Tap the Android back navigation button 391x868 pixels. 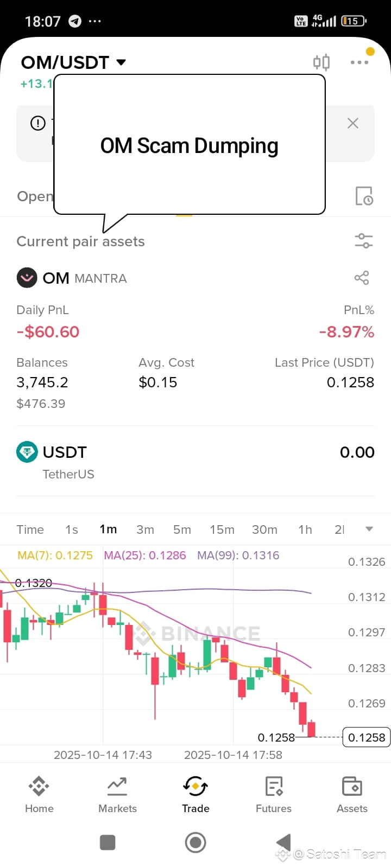coord(283,843)
